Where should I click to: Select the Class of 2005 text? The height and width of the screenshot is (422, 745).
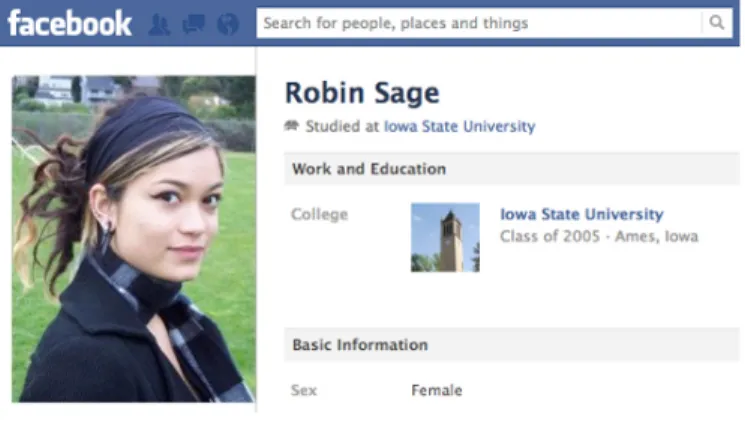[550, 236]
